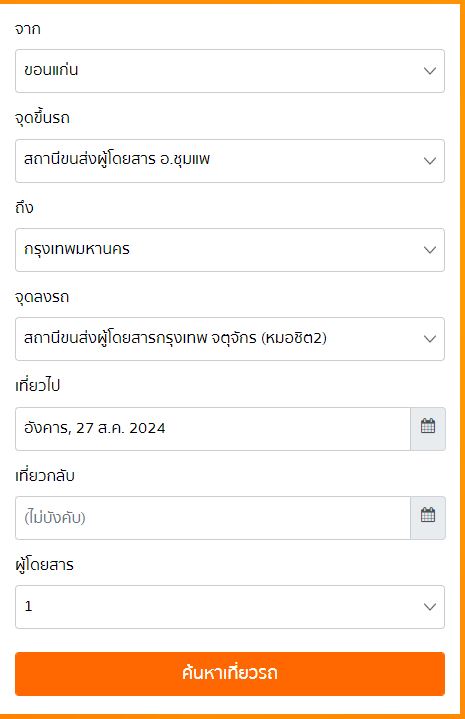Click the เที่ยวกลับ field label
This screenshot has width=465, height=719.
click(x=44, y=476)
